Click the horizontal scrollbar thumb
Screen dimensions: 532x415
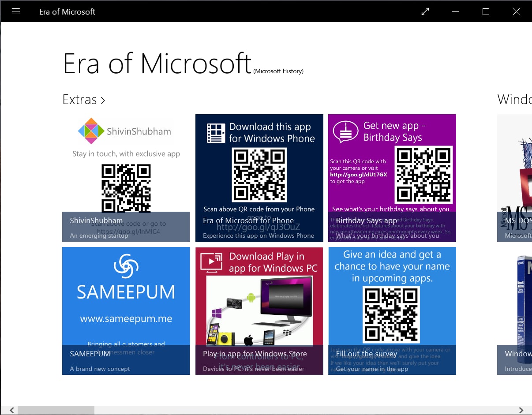tap(56, 411)
